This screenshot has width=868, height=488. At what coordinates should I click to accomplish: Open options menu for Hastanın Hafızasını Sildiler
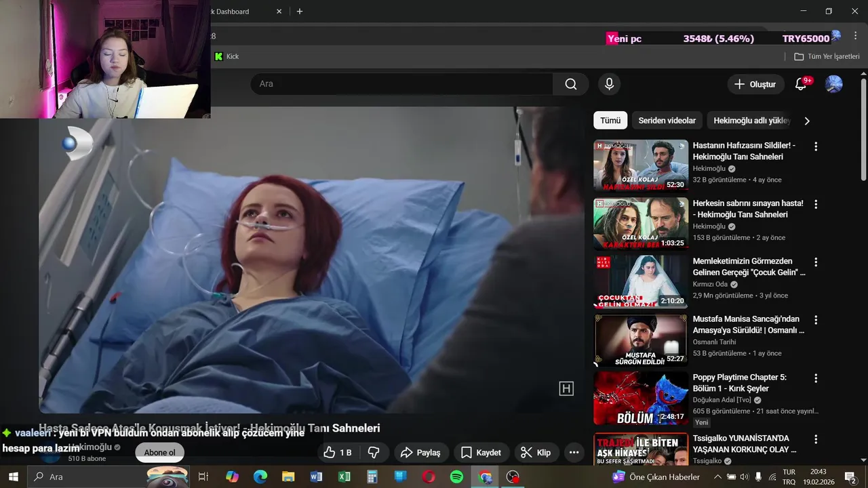[x=816, y=146]
